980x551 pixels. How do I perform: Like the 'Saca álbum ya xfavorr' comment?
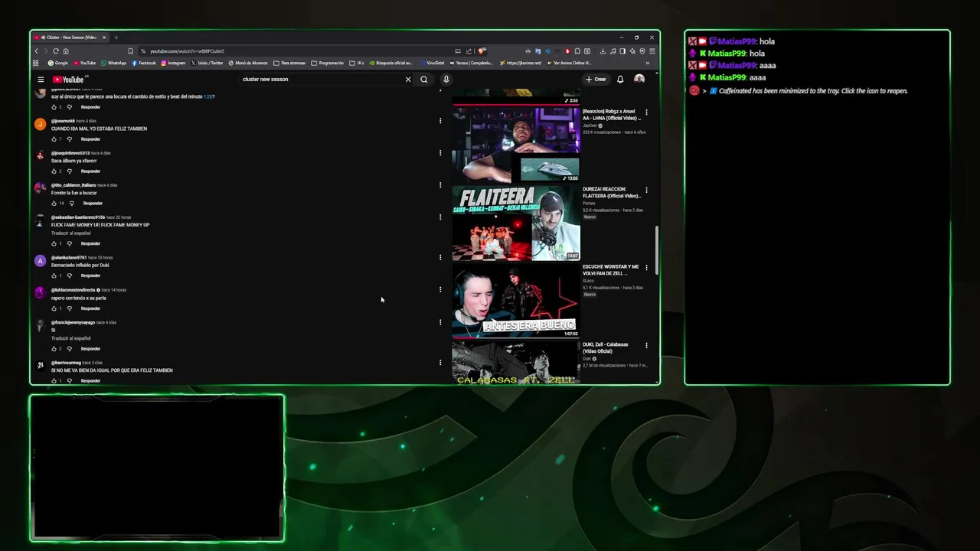54,171
